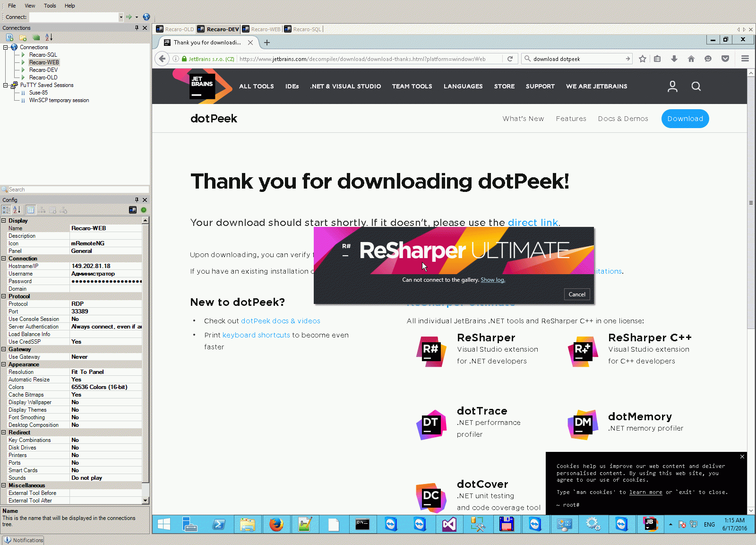Bookmark this page with the Firefox star icon
This screenshot has width=756, height=545.
tap(643, 59)
